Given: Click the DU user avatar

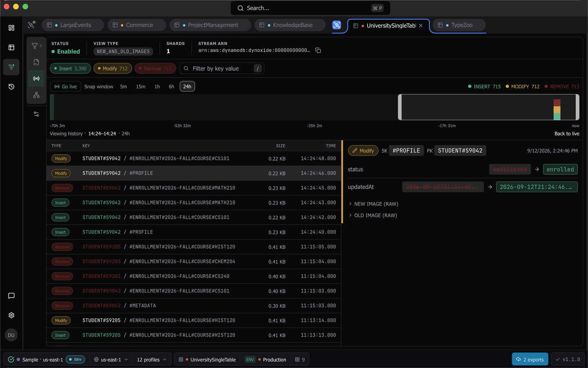Looking at the screenshot, I should pyautogui.click(x=11, y=335).
